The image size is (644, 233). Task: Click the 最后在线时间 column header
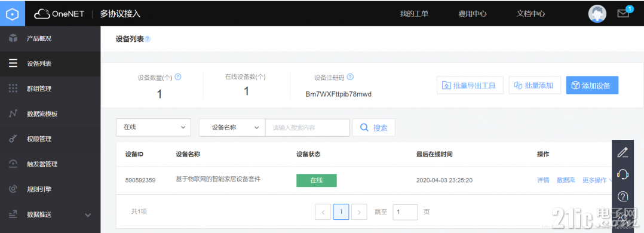[434, 154]
